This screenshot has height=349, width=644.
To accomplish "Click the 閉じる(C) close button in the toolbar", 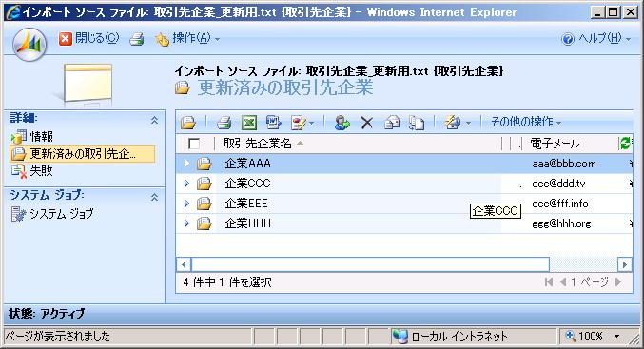I will coord(88,39).
